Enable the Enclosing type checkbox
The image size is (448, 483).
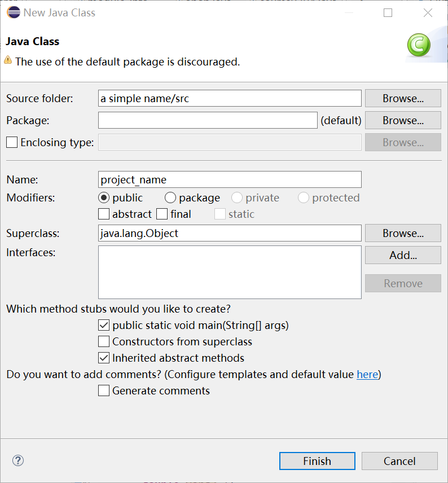click(x=12, y=142)
